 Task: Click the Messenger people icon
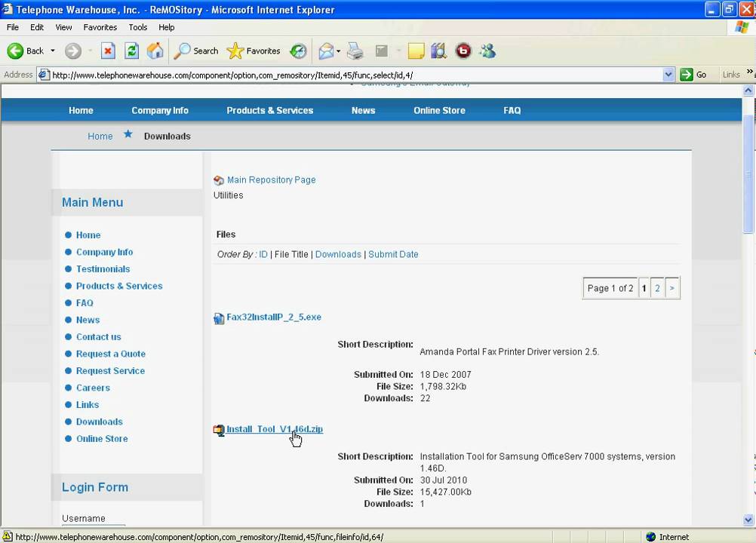(x=487, y=51)
